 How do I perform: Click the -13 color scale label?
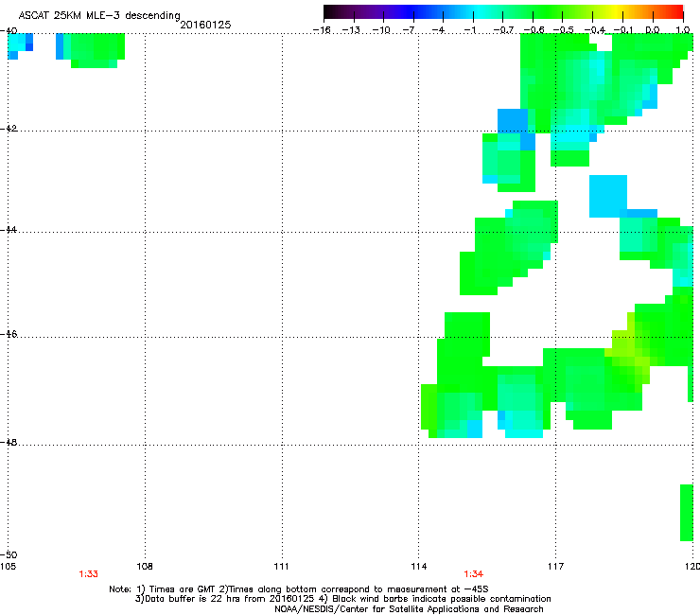pyautogui.click(x=351, y=30)
